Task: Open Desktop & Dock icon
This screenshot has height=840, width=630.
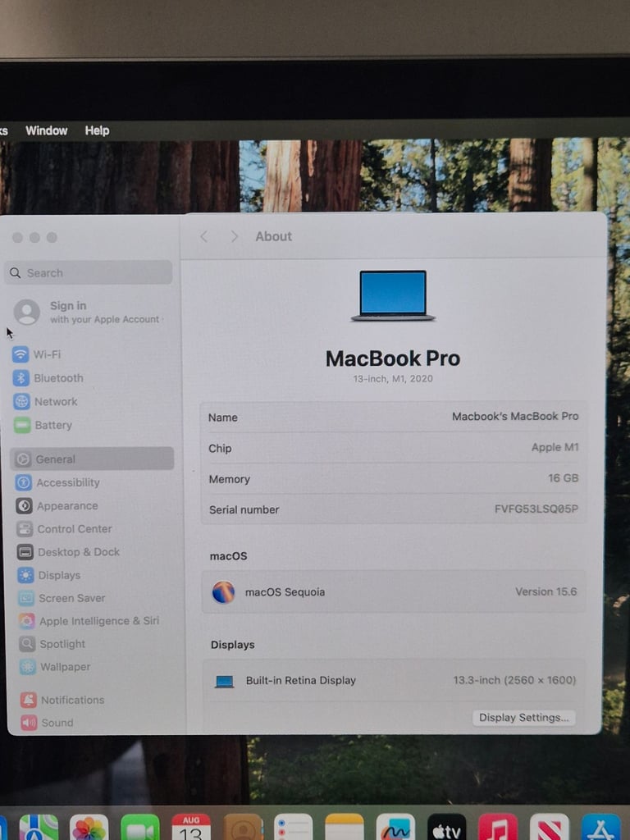Action: point(25,552)
